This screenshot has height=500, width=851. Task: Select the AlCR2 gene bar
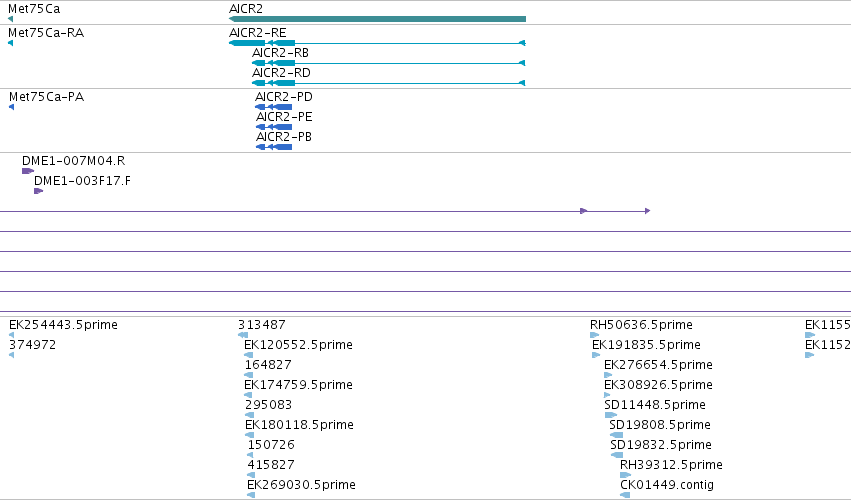tap(377, 19)
